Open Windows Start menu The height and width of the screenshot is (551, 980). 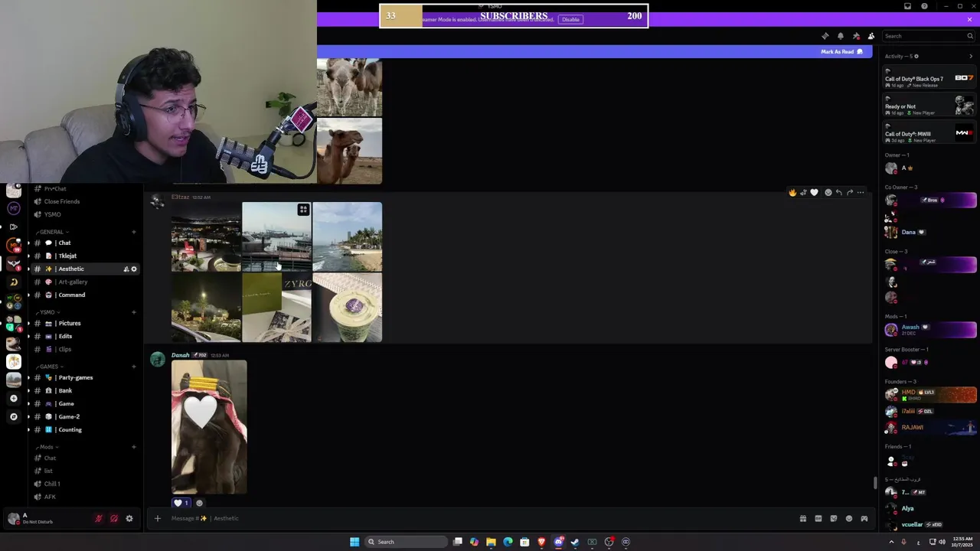[x=354, y=542]
